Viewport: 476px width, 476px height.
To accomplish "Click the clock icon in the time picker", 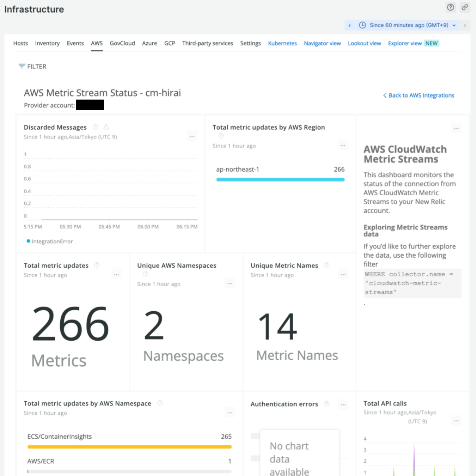I will 362,25.
